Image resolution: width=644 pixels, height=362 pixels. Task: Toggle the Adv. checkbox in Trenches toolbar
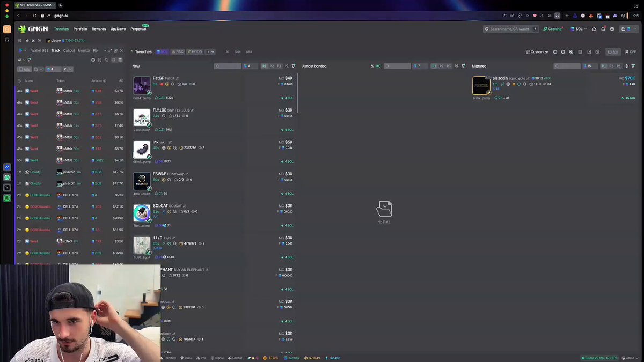[612, 52]
